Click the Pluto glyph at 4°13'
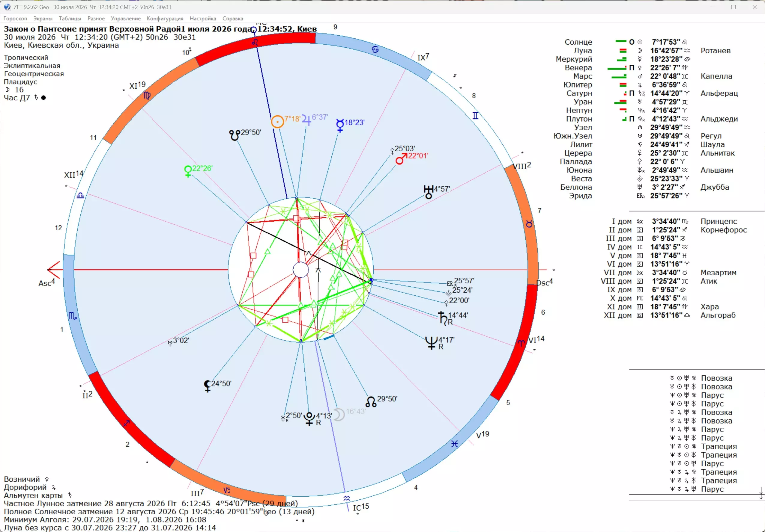 (x=309, y=419)
